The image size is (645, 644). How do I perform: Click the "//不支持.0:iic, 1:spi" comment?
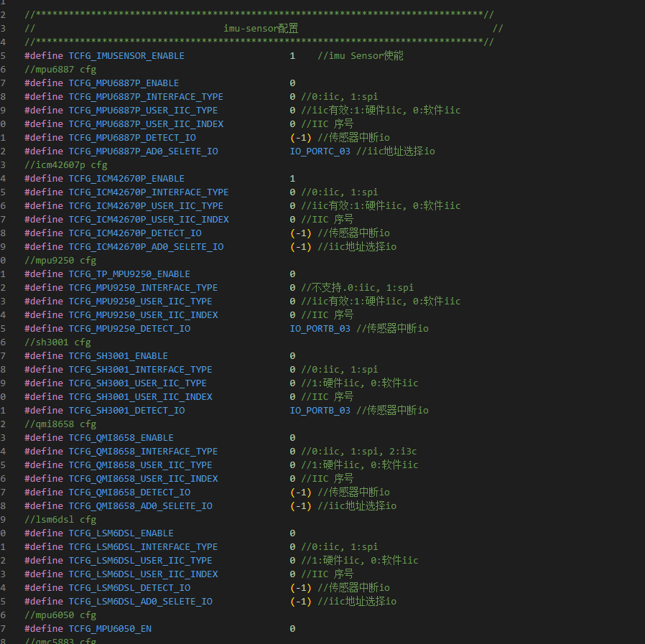point(358,287)
